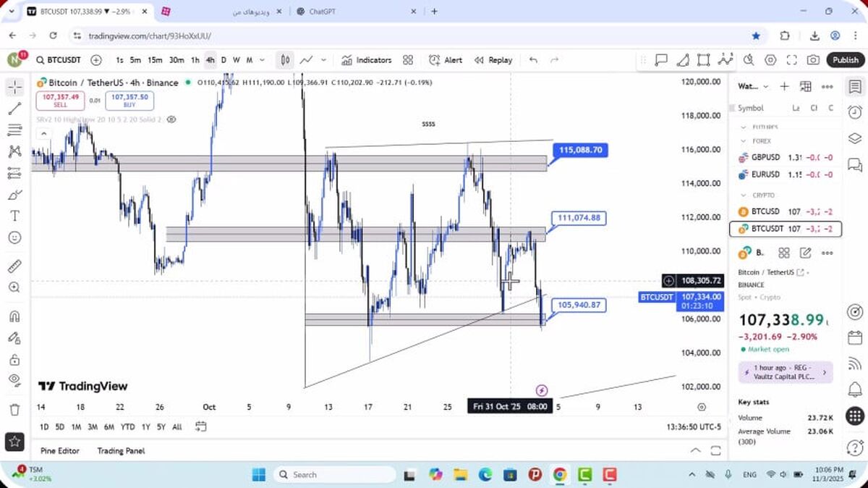Open the Indicators menu

[x=367, y=60]
